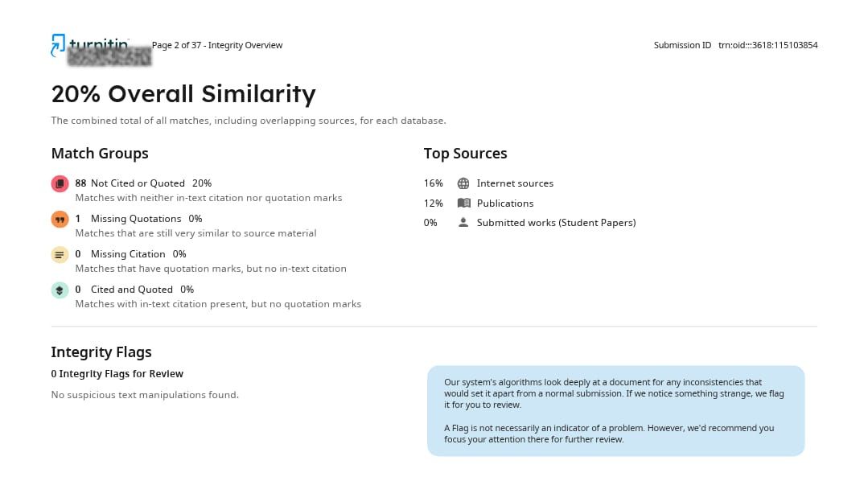868x477 pixels.
Task: Select the Cited and Quoted label
Action: pyautogui.click(x=132, y=290)
